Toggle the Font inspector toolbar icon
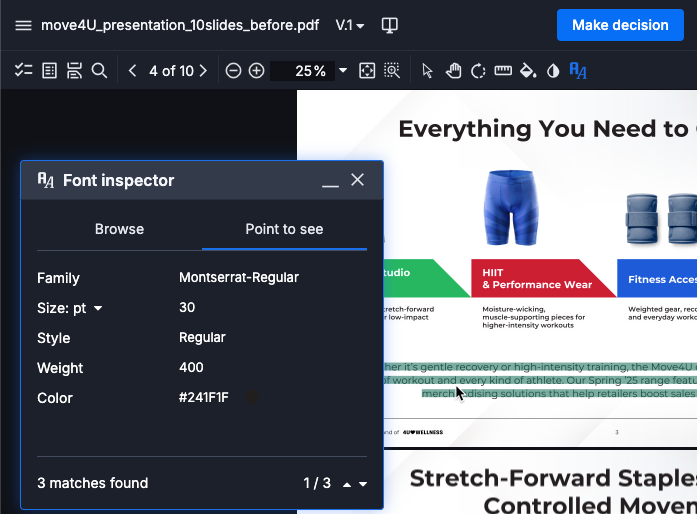The height and width of the screenshot is (514, 697). point(578,71)
